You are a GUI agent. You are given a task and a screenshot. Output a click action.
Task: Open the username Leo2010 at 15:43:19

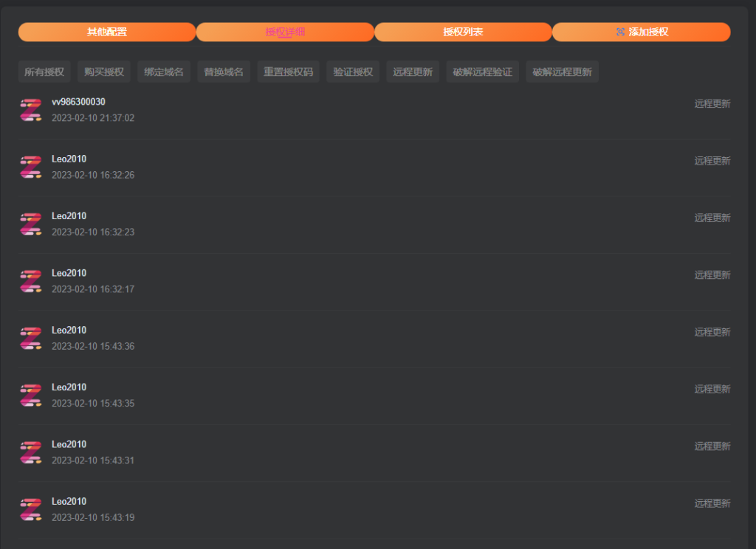click(69, 502)
